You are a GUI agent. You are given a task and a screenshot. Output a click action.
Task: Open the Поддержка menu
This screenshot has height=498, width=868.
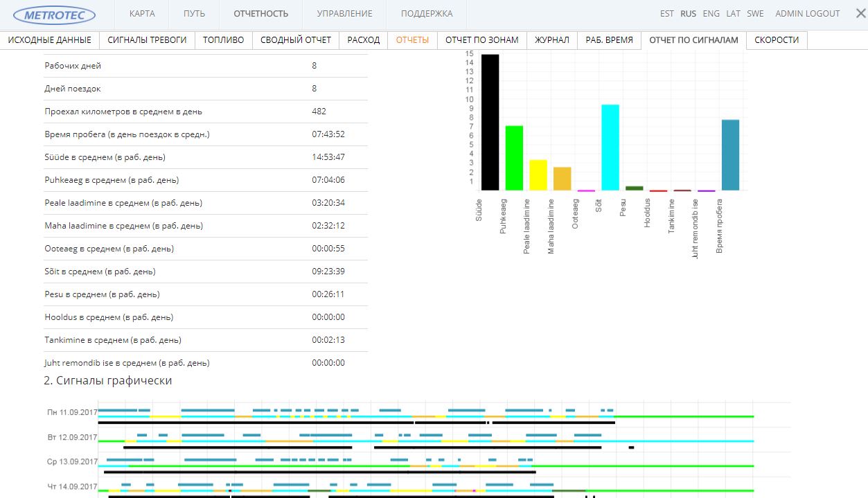427,14
